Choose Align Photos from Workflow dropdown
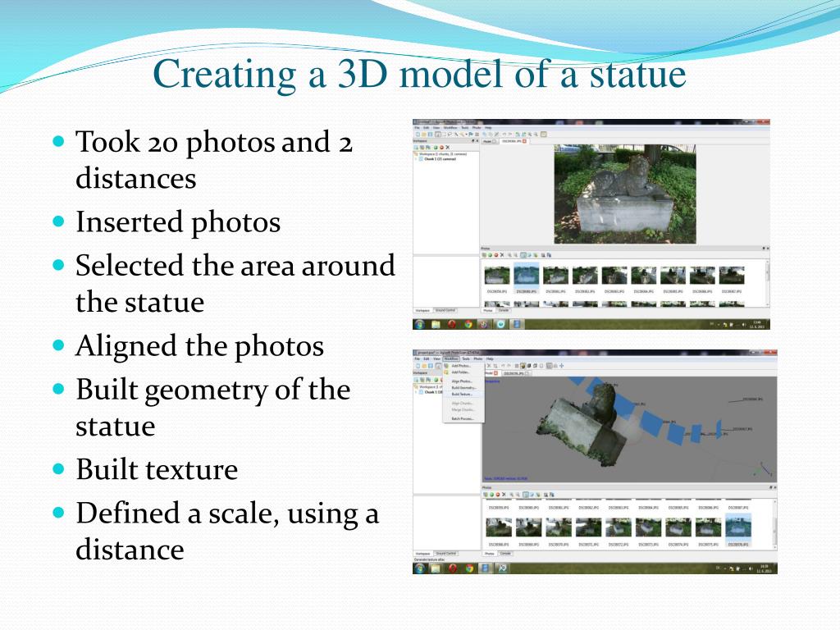Viewport: 840px width, 630px height. (x=462, y=381)
